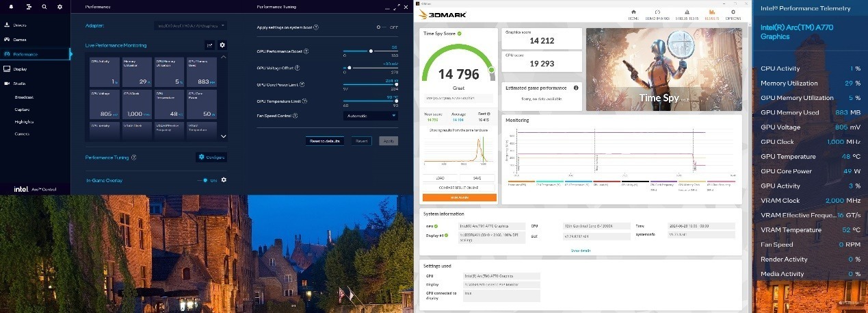The image size is (868, 313).
Task: Click the Best score info icon
Action: tap(489, 114)
